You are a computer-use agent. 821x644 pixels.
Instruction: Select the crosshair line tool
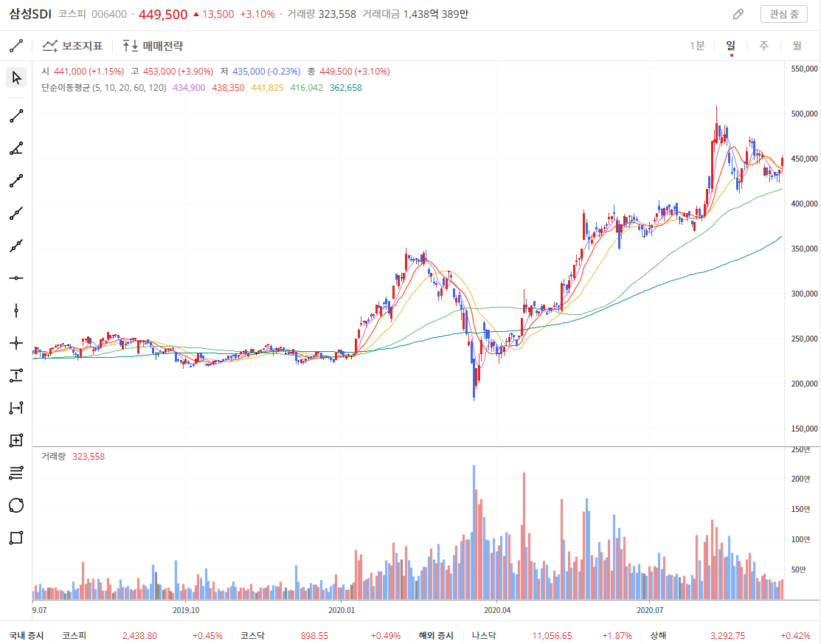[16, 343]
